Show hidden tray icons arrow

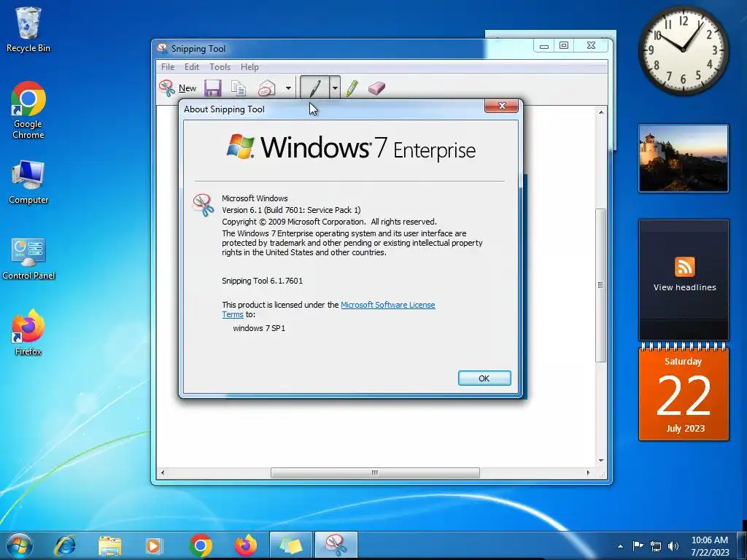(x=620, y=546)
